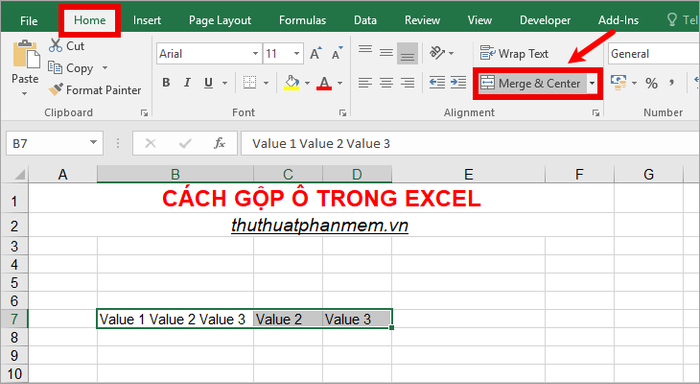Set Middle Align vertical alignment
The height and width of the screenshot is (384, 700).
(386, 53)
